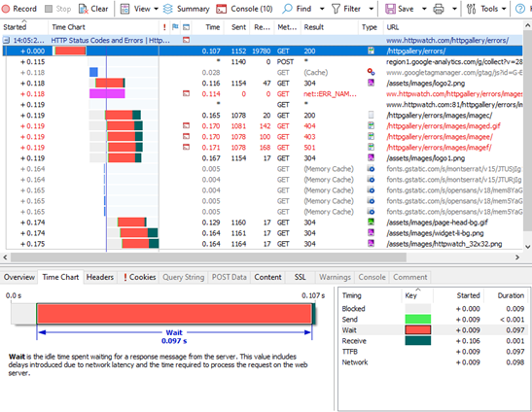
Task: Save the log file
Action: coord(400,9)
